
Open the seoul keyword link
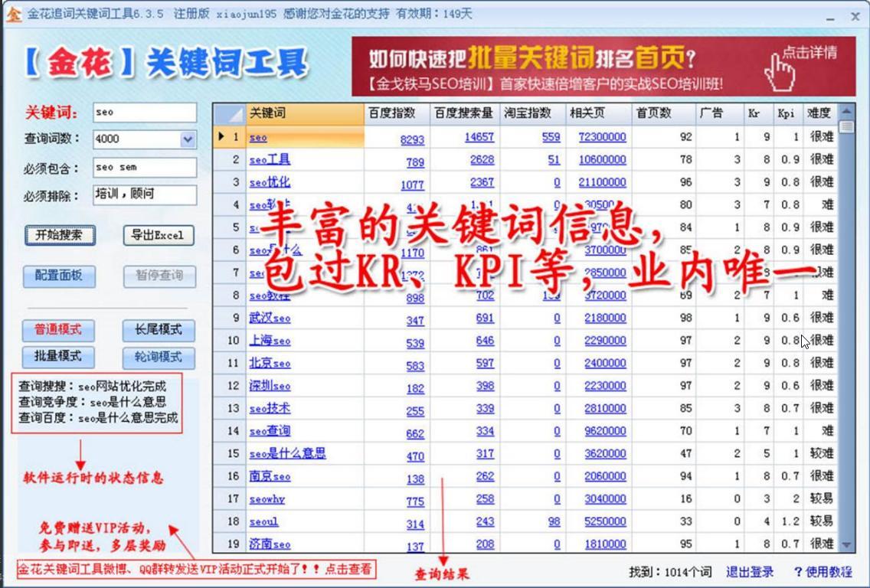point(263,522)
